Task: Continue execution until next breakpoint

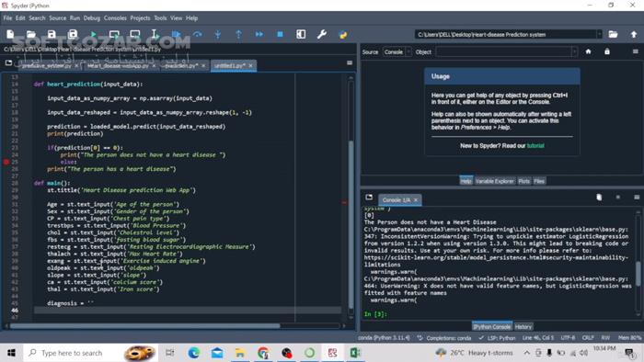Action: (x=259, y=34)
